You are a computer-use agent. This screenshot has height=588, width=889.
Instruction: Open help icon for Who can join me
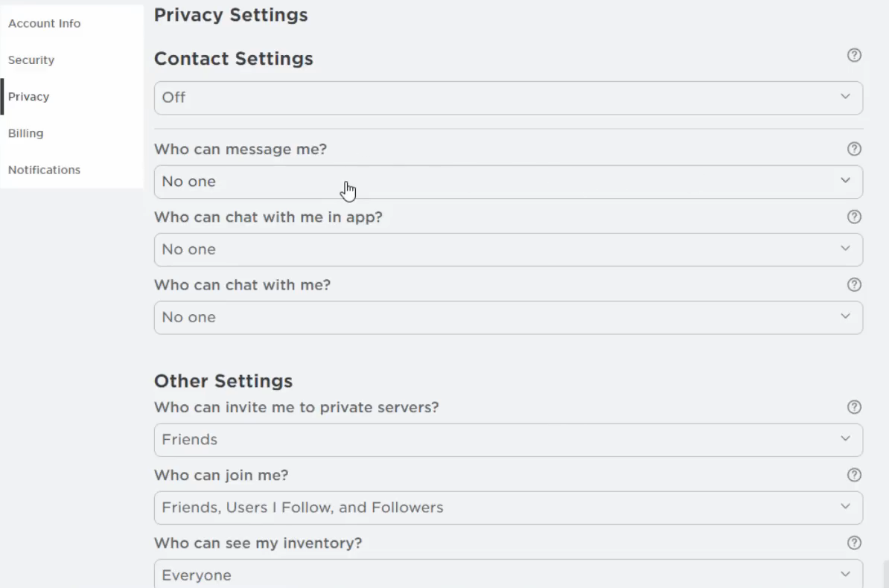[854, 475]
